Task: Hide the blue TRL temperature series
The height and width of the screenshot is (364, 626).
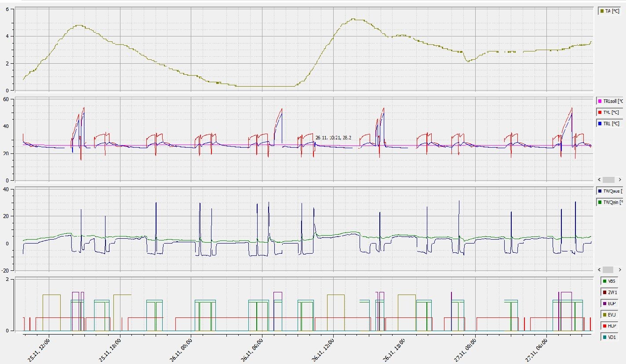Action: pos(609,124)
